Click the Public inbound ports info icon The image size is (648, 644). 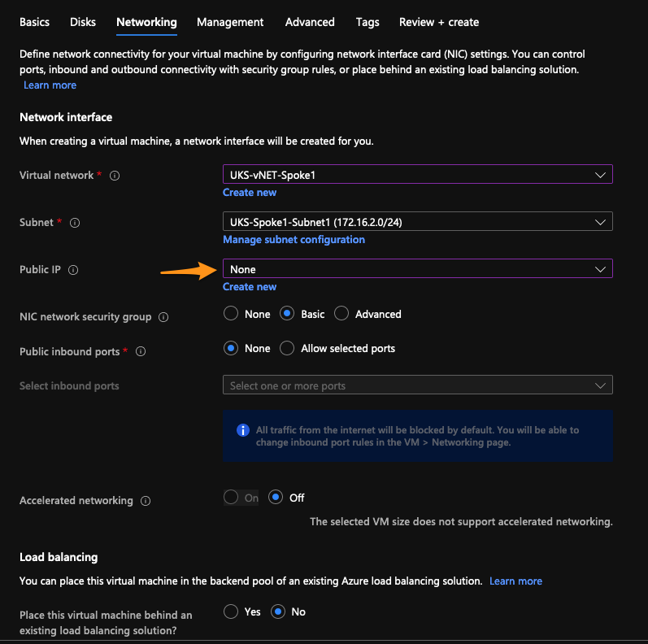(x=141, y=351)
